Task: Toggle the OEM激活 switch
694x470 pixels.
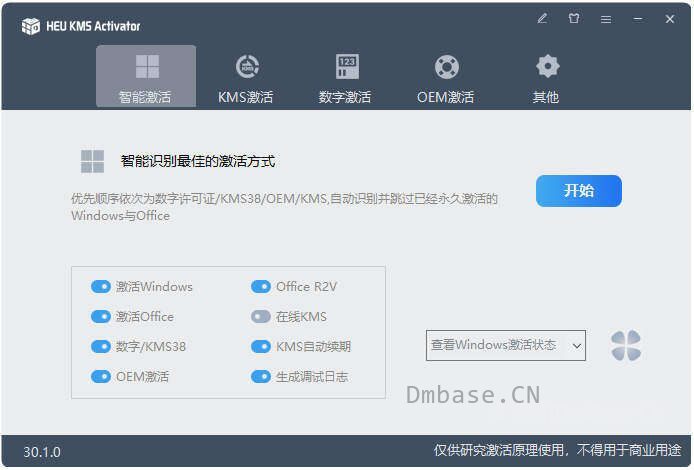Action: tap(100, 377)
